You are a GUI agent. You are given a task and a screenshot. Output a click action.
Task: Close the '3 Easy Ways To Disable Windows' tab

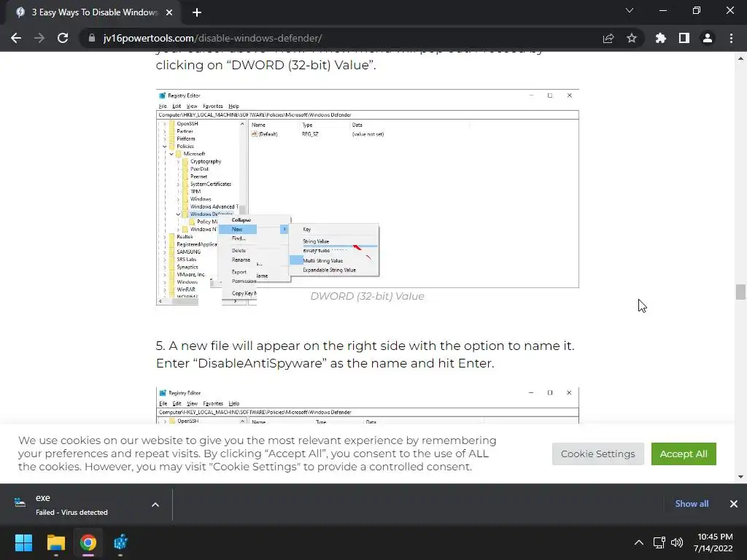(x=169, y=12)
